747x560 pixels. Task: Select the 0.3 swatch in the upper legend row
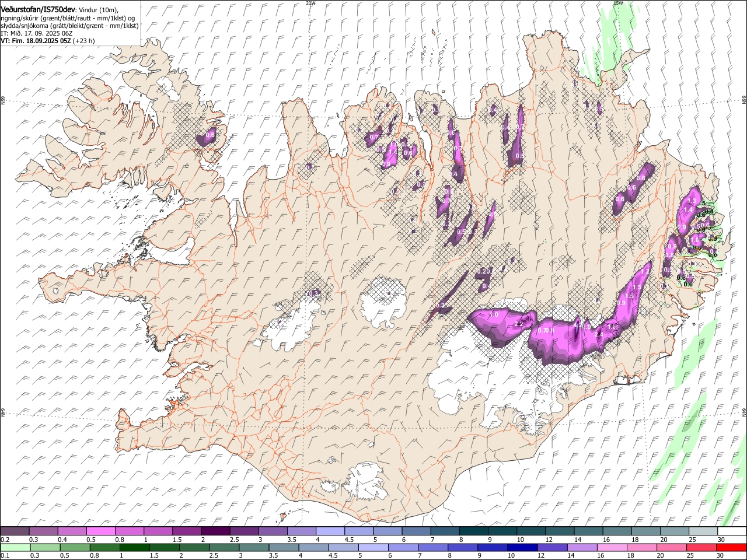click(x=43, y=531)
